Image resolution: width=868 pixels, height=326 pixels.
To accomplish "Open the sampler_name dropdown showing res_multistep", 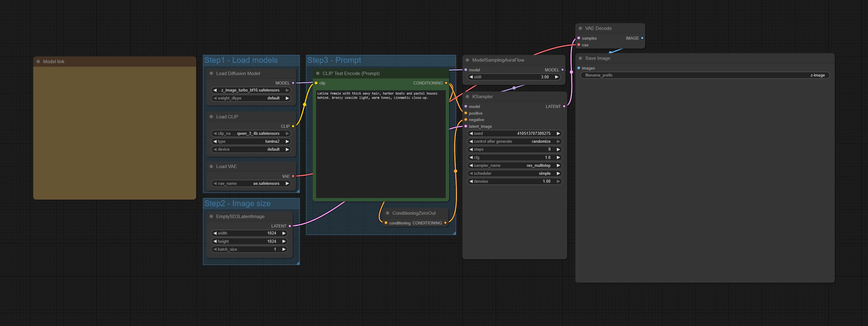I will point(514,166).
